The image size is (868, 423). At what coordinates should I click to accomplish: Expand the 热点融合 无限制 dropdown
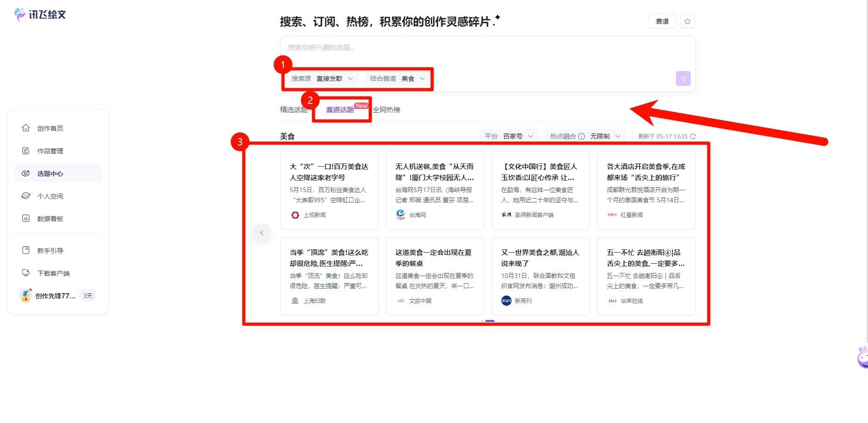coord(585,136)
